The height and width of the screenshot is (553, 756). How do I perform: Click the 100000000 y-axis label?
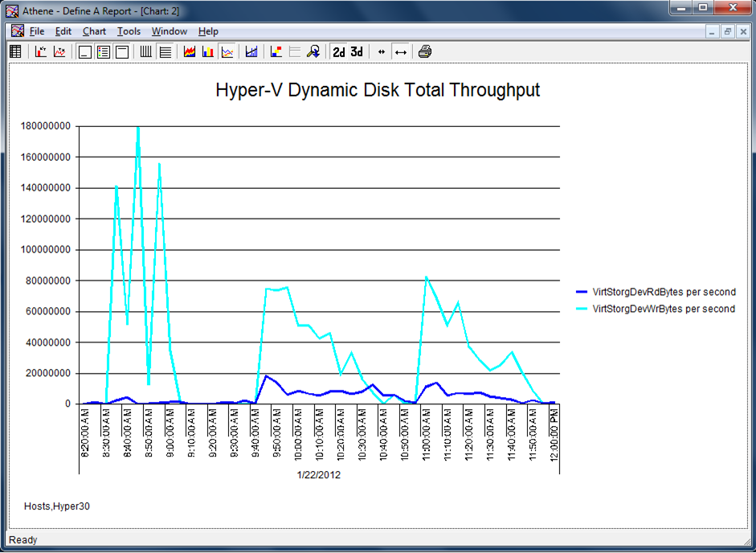(45, 250)
